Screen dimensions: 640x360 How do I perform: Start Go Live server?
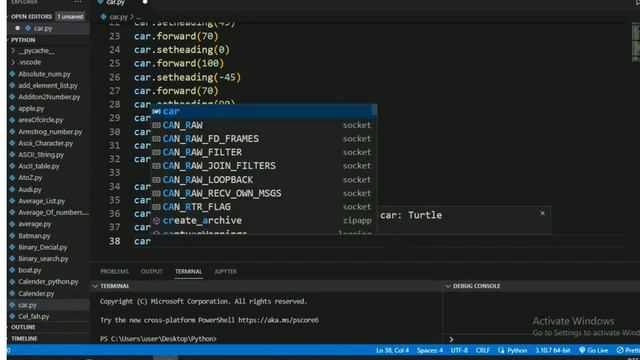coord(594,351)
